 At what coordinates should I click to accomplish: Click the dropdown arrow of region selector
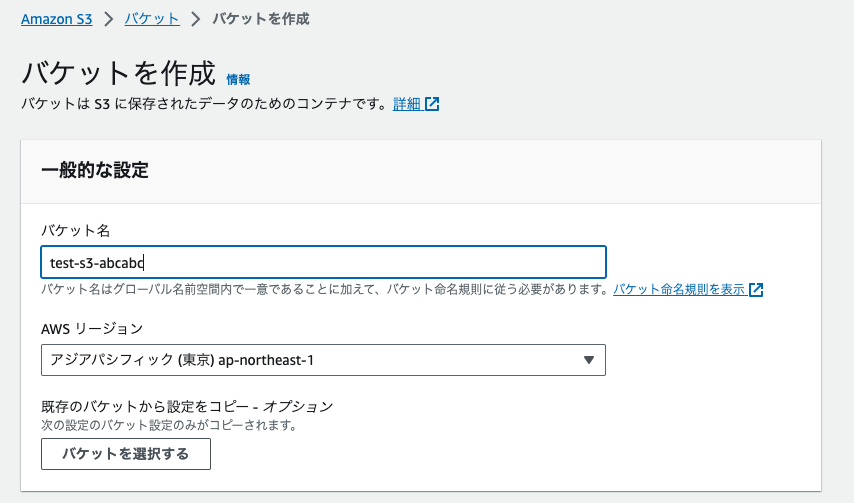[588, 360]
